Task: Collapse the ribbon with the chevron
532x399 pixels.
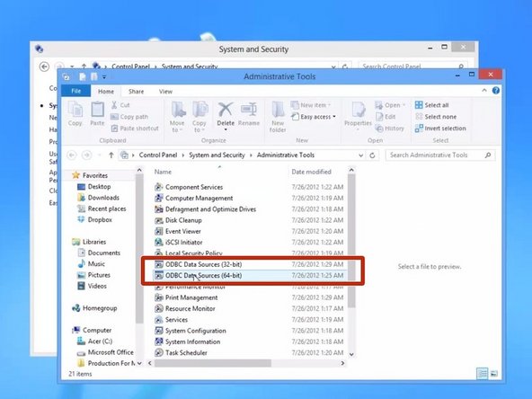Action: tap(484, 90)
